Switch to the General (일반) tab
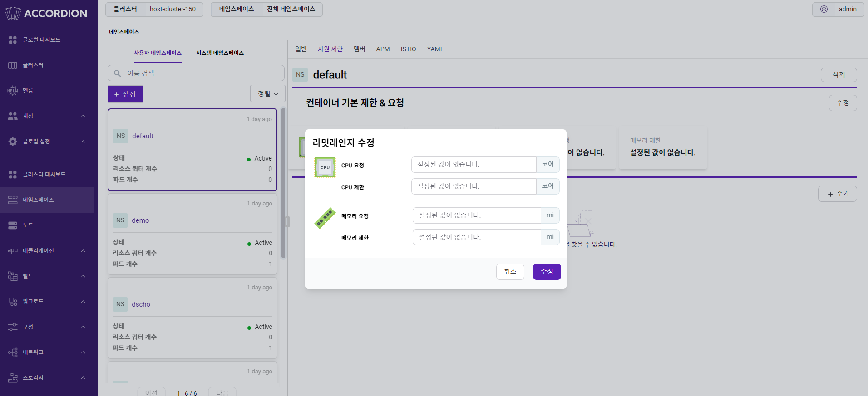Viewport: 868px width, 396px height. coord(301,49)
